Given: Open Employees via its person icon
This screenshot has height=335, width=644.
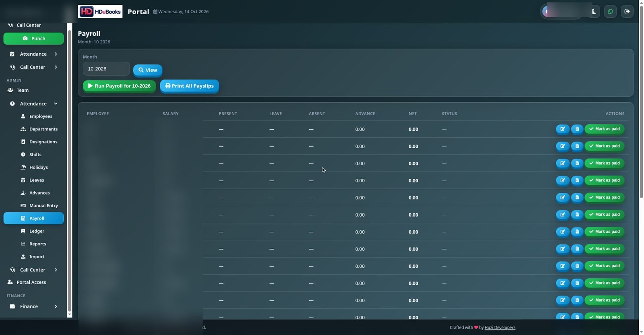Looking at the screenshot, I should click(x=23, y=116).
